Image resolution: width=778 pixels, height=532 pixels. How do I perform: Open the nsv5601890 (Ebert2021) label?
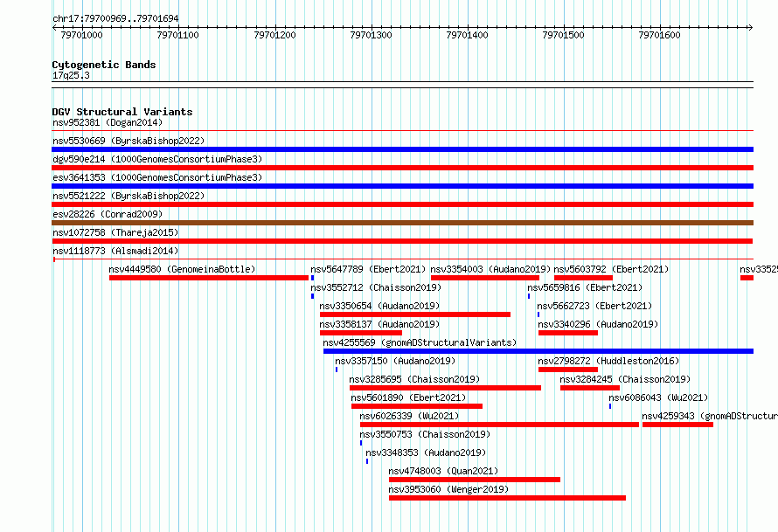(408, 397)
